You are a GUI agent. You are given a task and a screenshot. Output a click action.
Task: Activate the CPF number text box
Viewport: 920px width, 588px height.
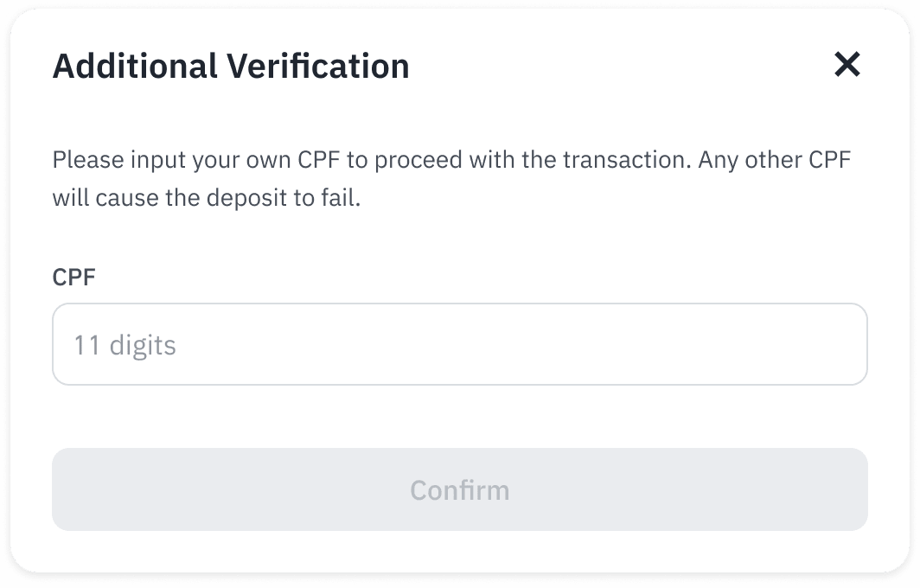pos(459,344)
